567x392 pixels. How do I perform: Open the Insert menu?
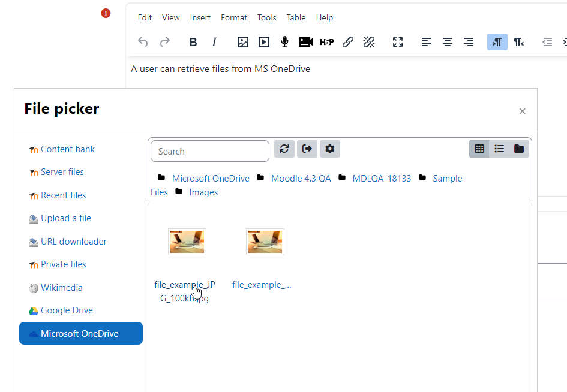coord(200,18)
